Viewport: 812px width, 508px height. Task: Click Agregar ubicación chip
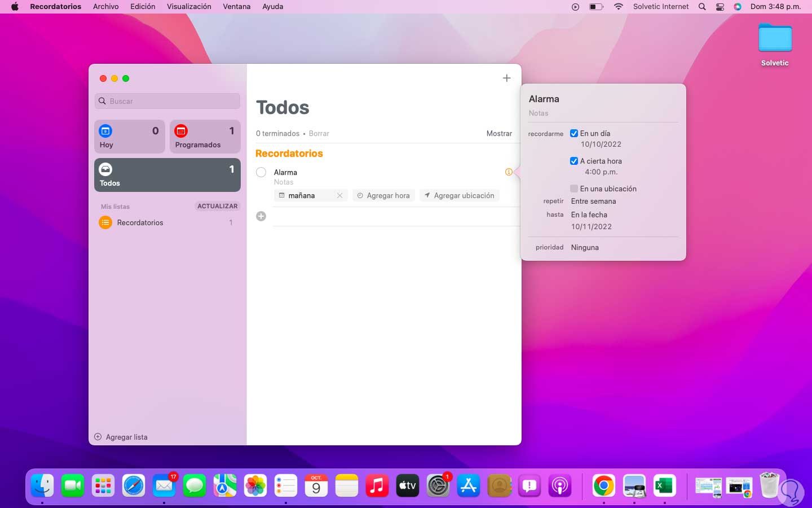[x=460, y=195]
